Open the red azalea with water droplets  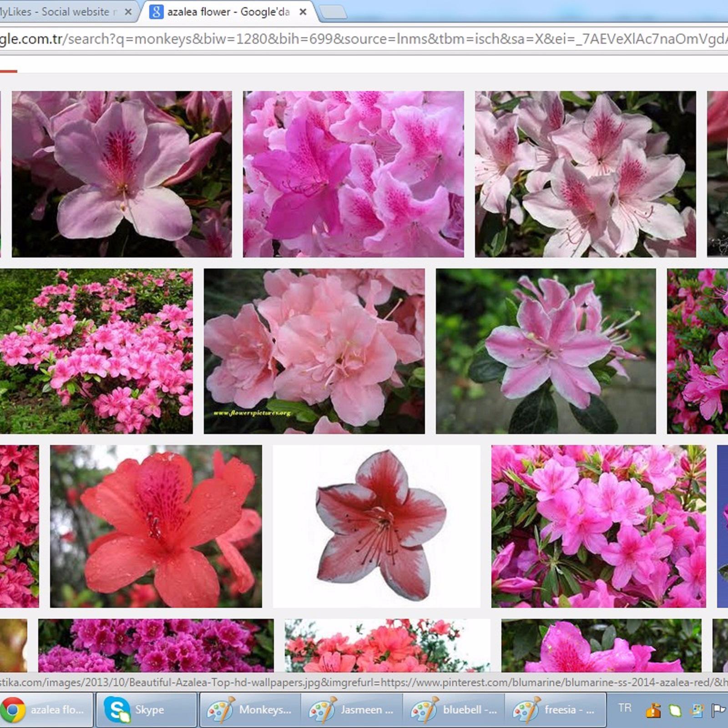pyautogui.click(x=156, y=526)
